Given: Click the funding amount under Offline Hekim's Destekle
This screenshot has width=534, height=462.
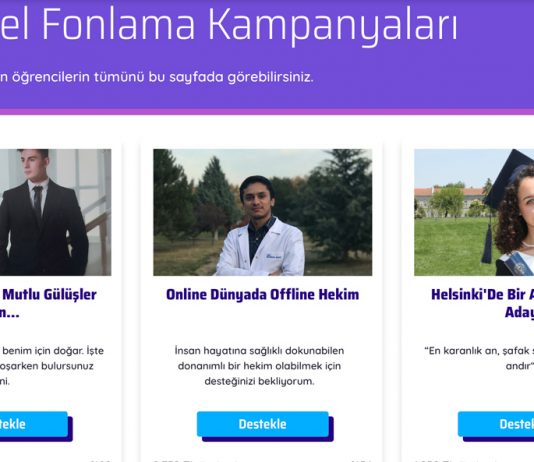Looking at the screenshot, I should click(195, 460).
